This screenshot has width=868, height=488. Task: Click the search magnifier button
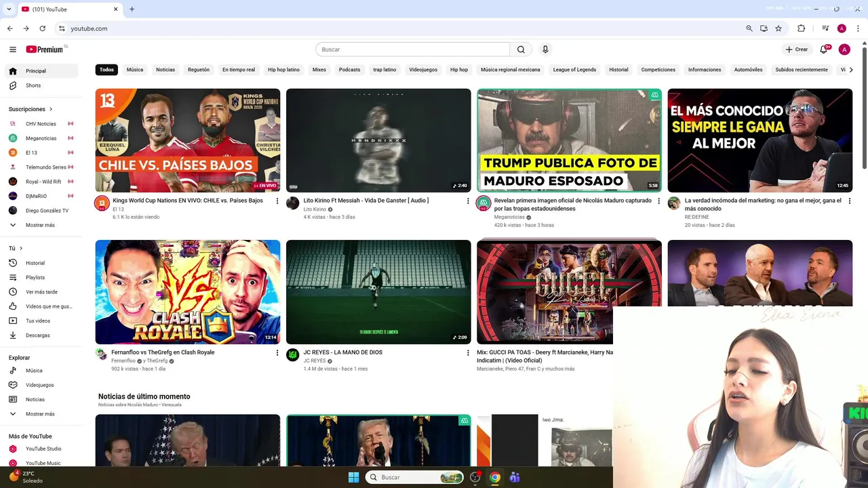click(x=521, y=49)
